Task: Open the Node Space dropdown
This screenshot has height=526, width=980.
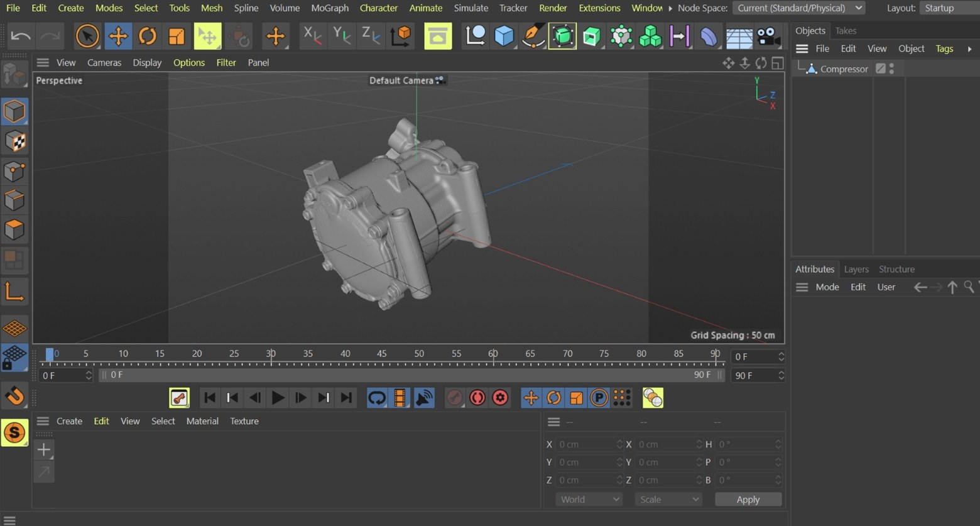Action: (799, 8)
